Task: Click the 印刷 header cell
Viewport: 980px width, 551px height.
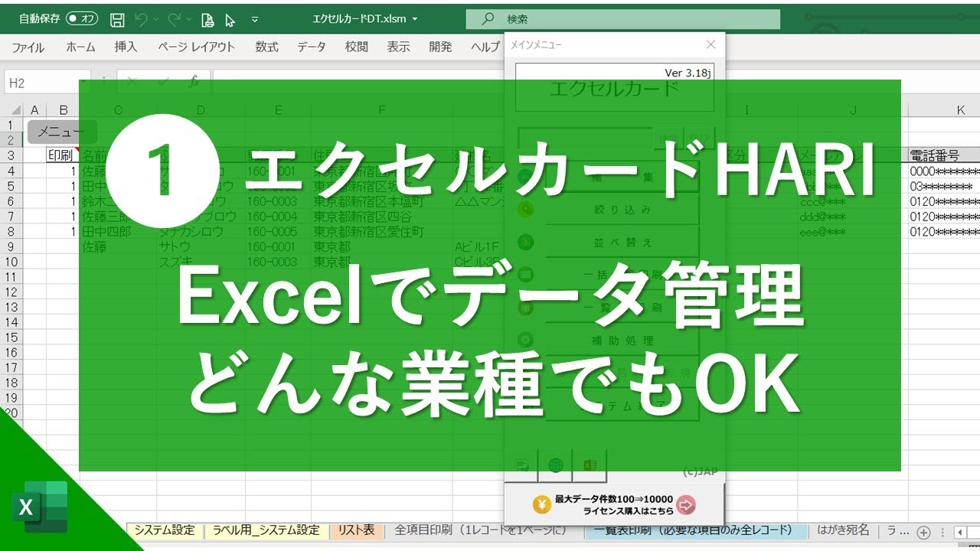Action: pyautogui.click(x=63, y=155)
